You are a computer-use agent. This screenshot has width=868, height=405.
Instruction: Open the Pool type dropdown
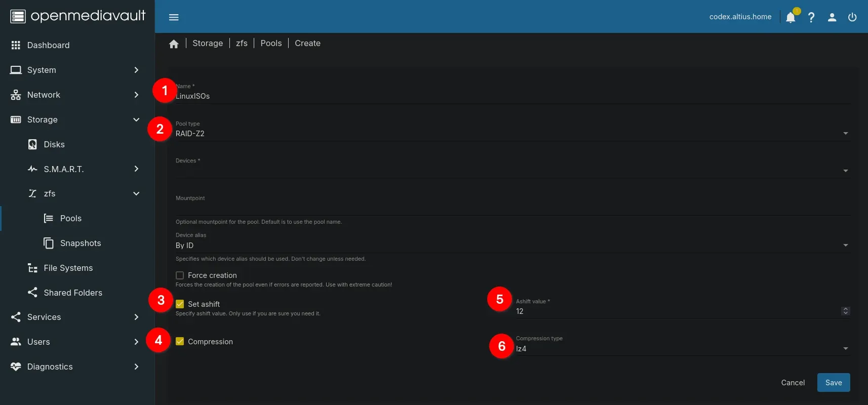tap(512, 134)
